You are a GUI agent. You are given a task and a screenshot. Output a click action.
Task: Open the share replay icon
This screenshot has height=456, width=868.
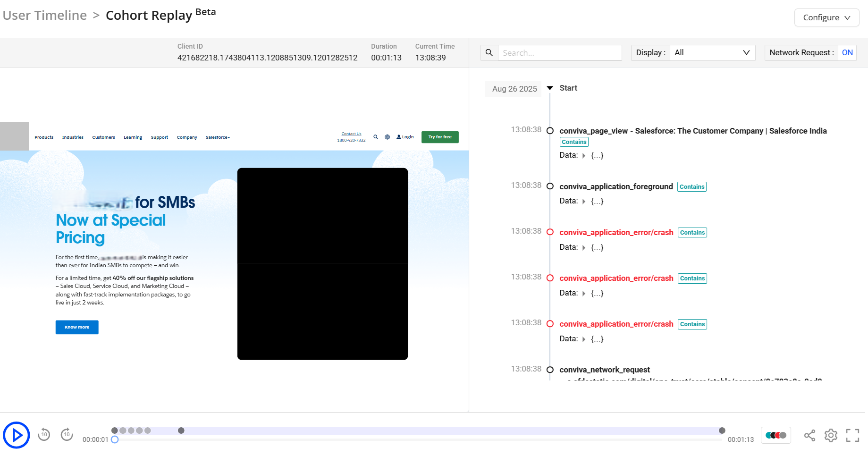(809, 435)
